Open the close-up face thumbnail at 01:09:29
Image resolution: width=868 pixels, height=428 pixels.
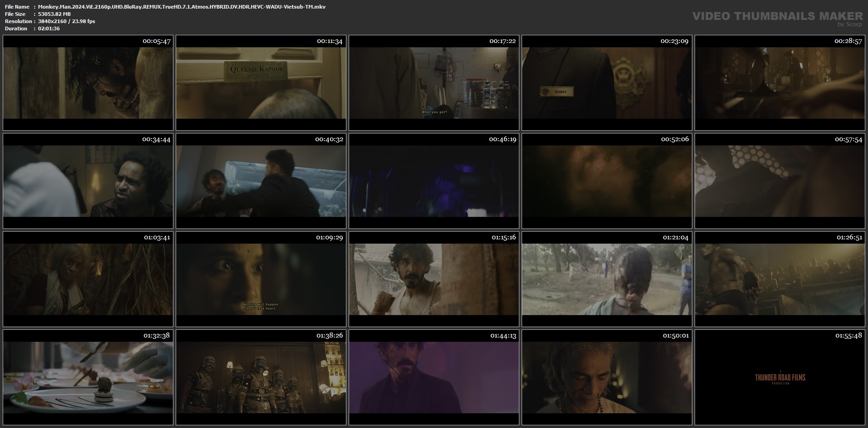(261, 279)
